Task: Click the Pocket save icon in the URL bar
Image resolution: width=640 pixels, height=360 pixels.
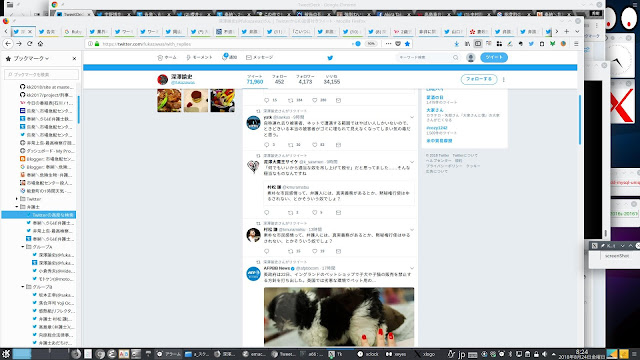Action: pos(398,44)
